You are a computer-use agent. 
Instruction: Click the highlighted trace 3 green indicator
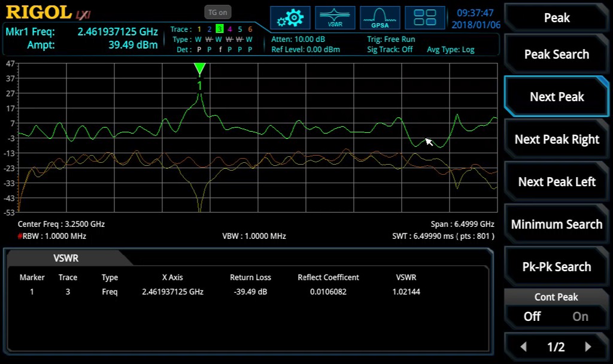click(219, 29)
